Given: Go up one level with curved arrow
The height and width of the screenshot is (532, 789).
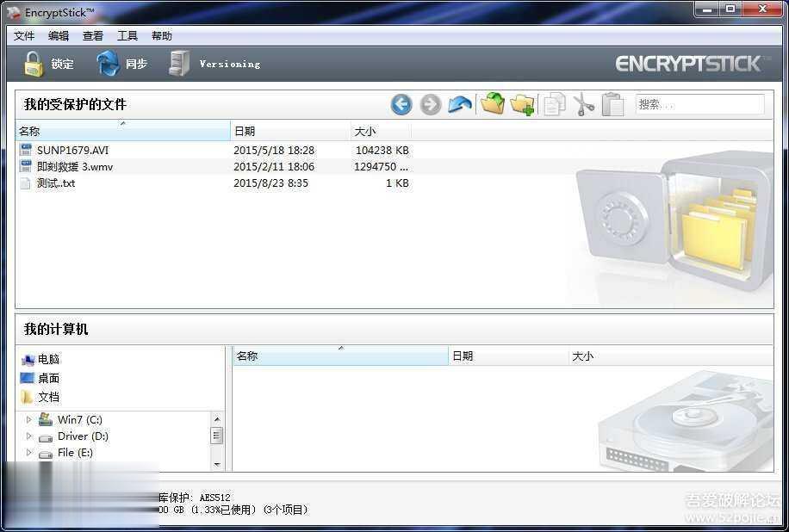Looking at the screenshot, I should coord(460,104).
